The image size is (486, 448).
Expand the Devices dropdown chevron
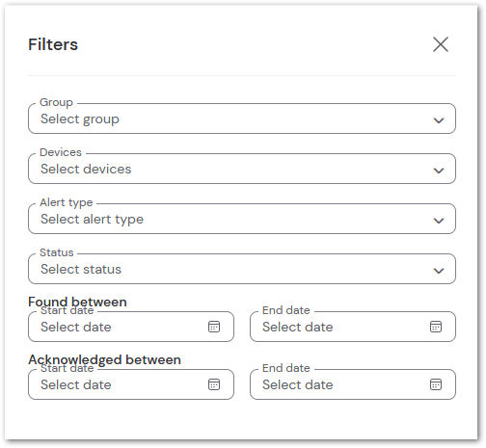[x=439, y=171]
